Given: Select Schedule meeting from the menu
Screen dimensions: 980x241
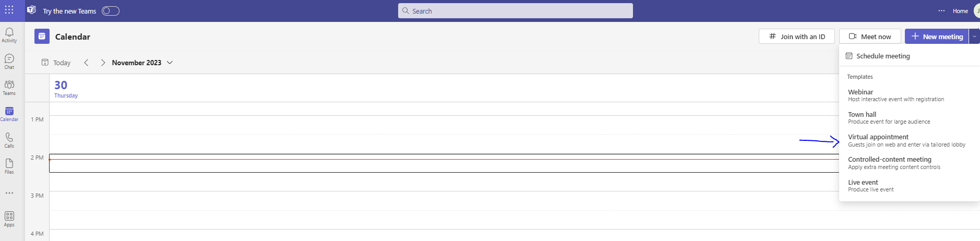Looking at the screenshot, I should (x=882, y=56).
